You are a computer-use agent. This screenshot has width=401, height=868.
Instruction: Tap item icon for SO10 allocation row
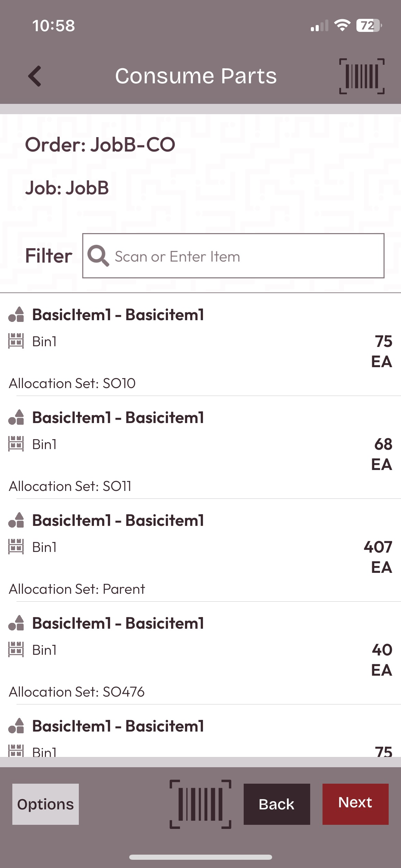pyautogui.click(x=16, y=314)
